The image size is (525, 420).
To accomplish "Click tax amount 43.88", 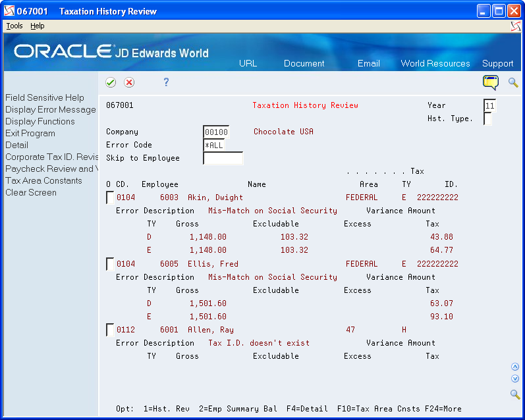I will tap(441, 237).
